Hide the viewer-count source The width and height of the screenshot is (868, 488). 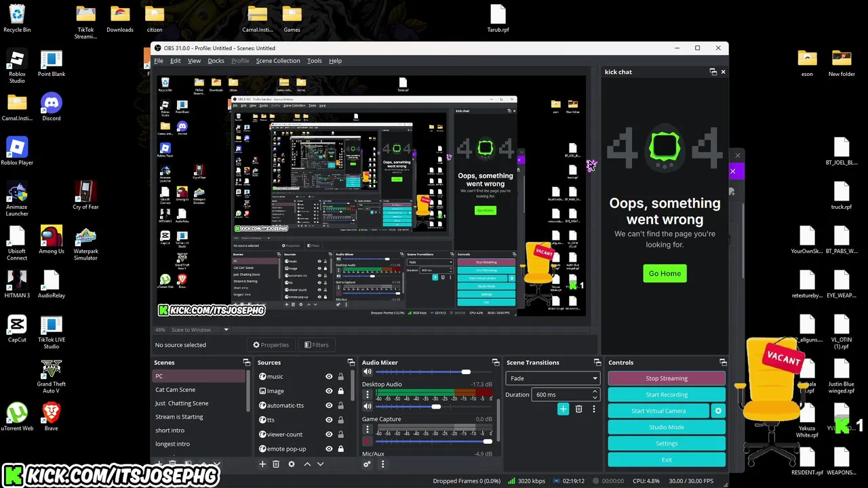pos(329,434)
